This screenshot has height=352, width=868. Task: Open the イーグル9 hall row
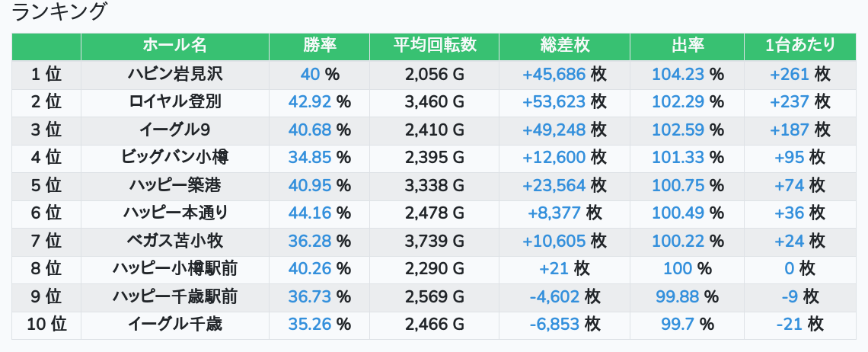174,130
